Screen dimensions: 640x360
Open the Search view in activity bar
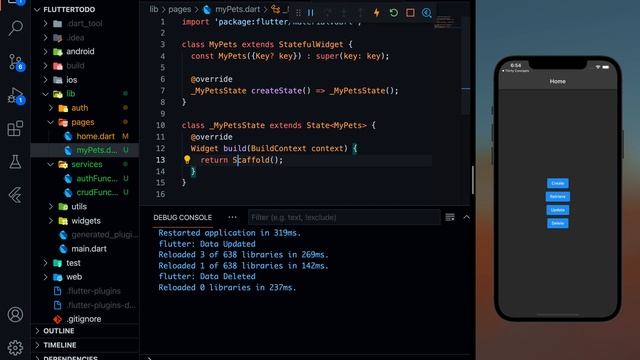[16, 28]
